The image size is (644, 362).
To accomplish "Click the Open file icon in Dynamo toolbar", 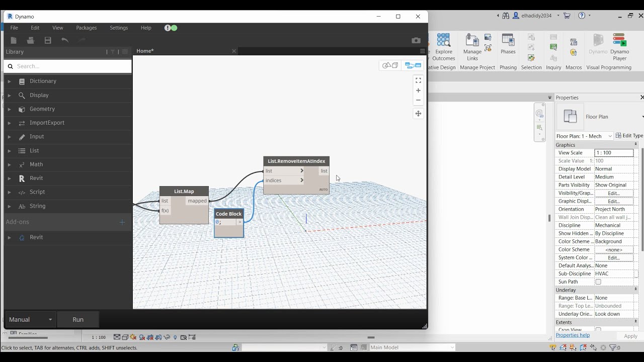I will pos(31,40).
